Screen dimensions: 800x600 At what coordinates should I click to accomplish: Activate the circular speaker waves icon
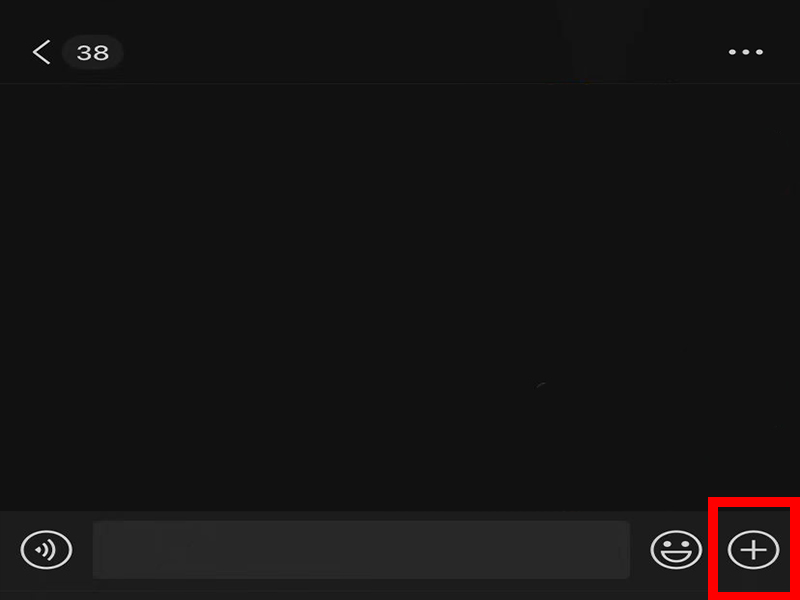[46, 549]
